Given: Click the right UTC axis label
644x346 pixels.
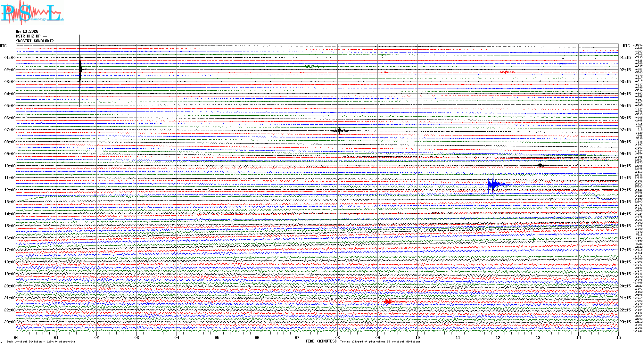Looking at the screenshot, I should (x=626, y=46).
